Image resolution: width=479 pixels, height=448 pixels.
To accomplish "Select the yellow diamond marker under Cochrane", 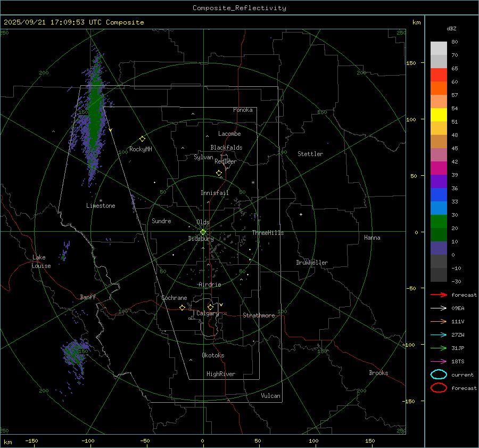I will pyautogui.click(x=182, y=308).
